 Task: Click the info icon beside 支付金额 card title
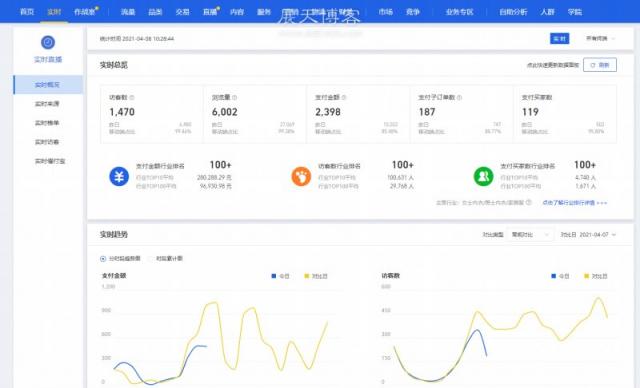click(344, 98)
